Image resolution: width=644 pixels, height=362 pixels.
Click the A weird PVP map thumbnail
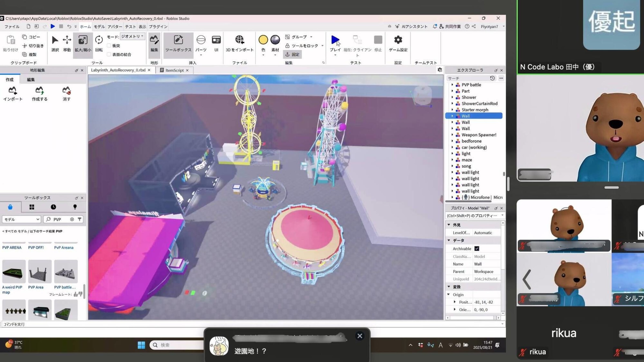point(14,272)
